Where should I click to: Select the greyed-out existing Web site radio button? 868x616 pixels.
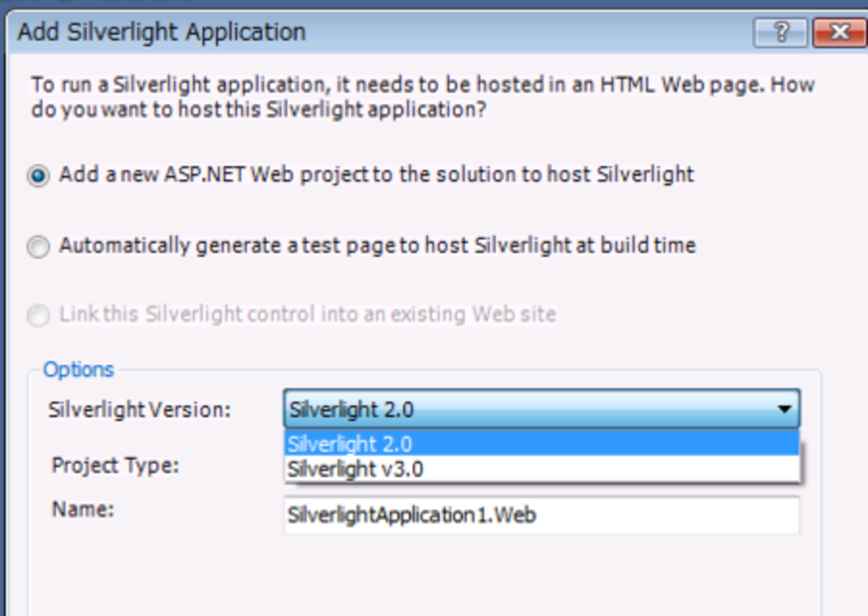38,315
